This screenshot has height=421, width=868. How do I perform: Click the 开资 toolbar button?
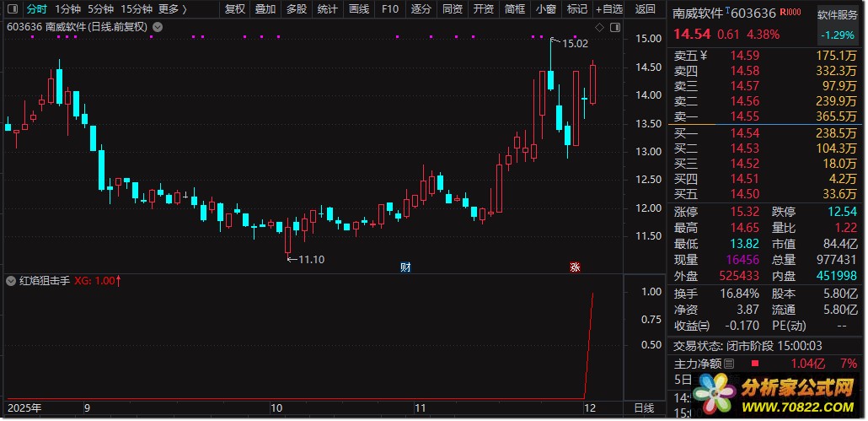point(484,9)
